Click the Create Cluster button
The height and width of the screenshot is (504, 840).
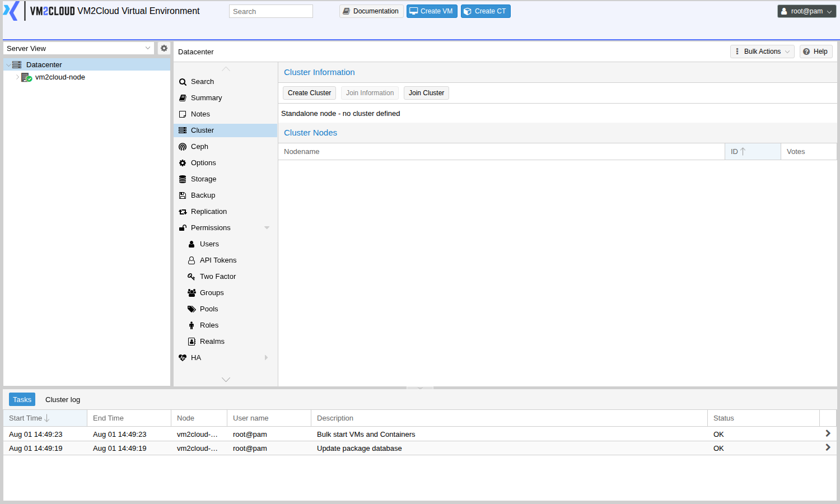(x=309, y=93)
